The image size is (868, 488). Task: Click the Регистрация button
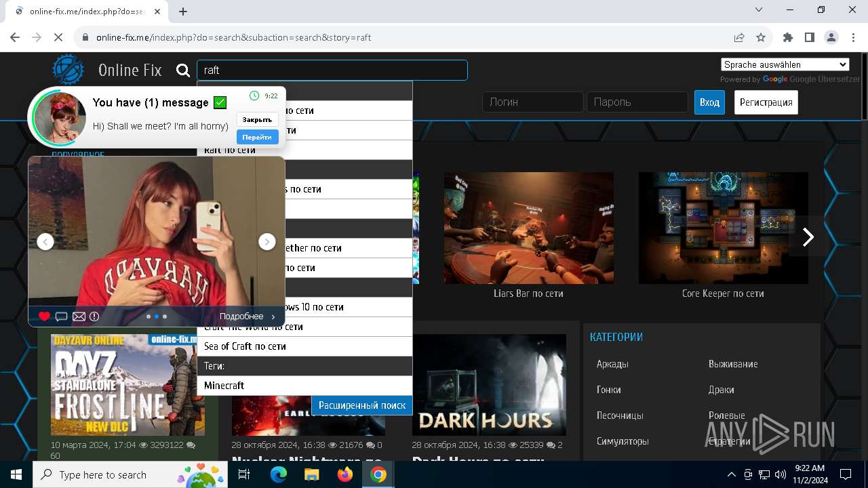pyautogui.click(x=766, y=102)
